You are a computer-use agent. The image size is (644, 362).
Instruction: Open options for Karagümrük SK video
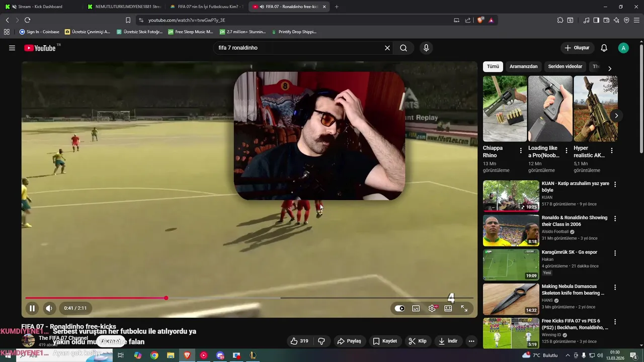click(x=615, y=253)
